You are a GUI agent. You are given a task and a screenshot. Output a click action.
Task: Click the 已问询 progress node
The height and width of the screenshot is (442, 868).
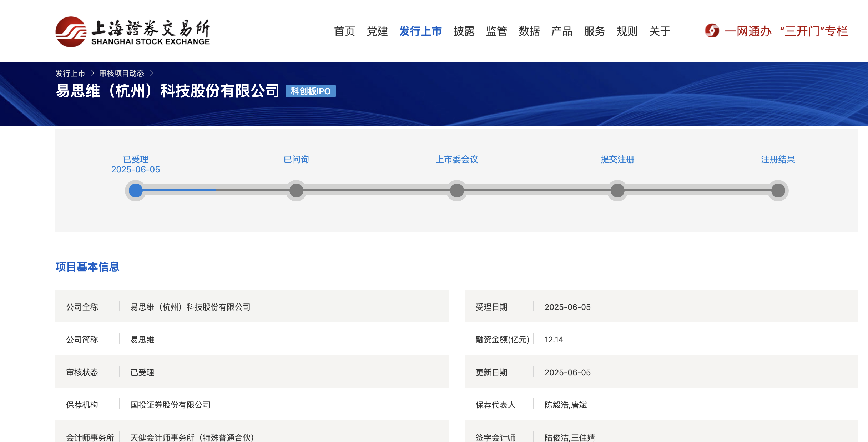296,190
